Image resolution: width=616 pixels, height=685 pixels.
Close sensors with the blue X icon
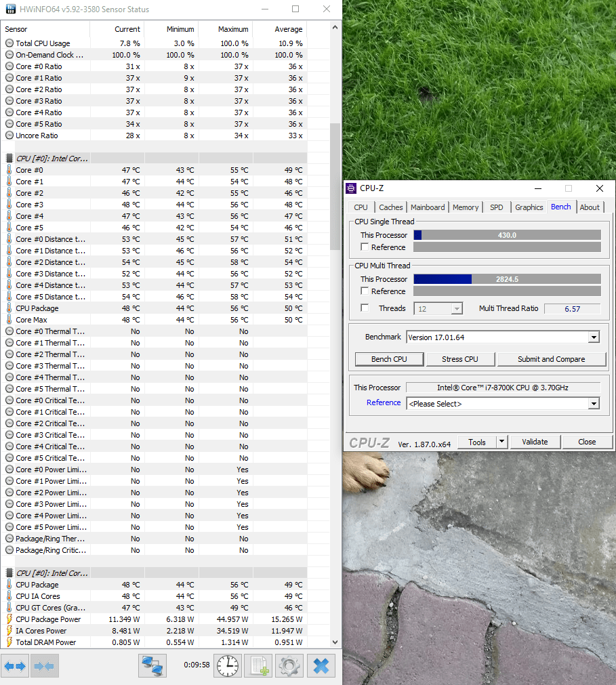(321, 666)
